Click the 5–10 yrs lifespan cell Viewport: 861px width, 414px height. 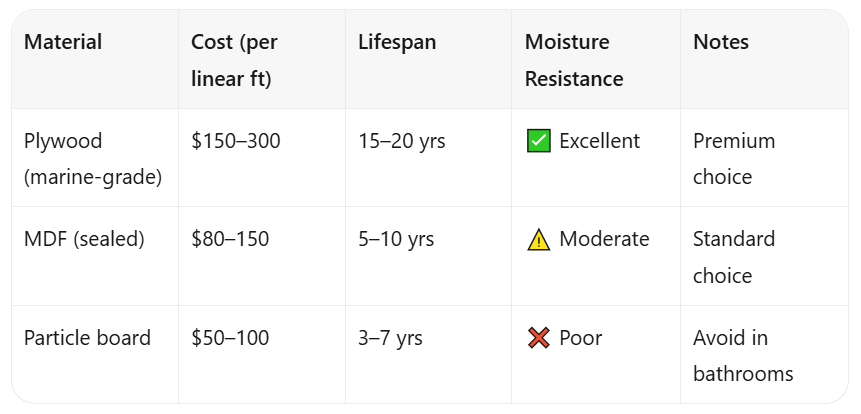[x=396, y=239]
